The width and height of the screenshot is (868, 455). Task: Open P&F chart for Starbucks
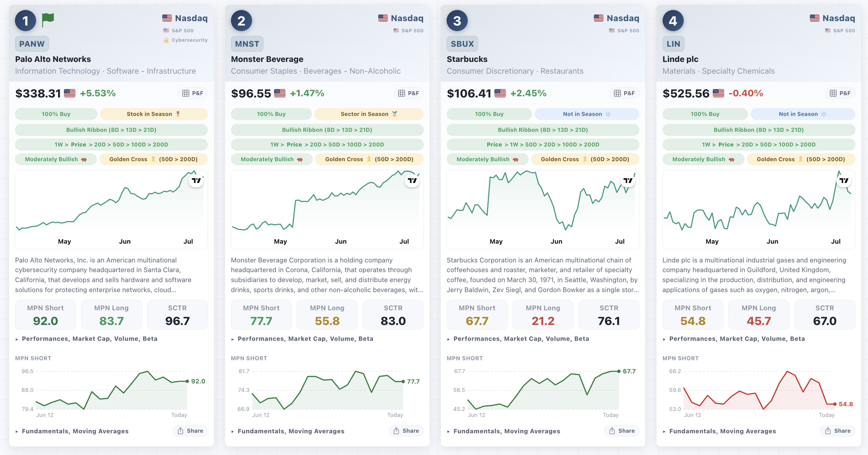point(624,93)
